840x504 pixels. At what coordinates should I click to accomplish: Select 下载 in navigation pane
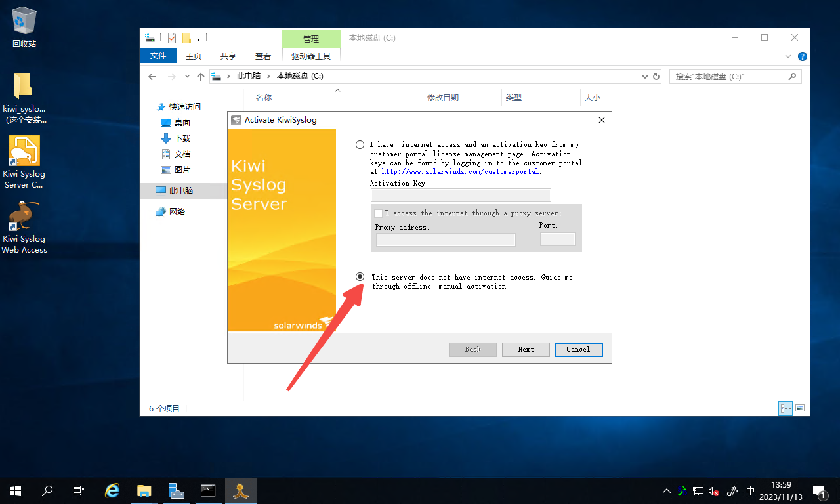[182, 138]
